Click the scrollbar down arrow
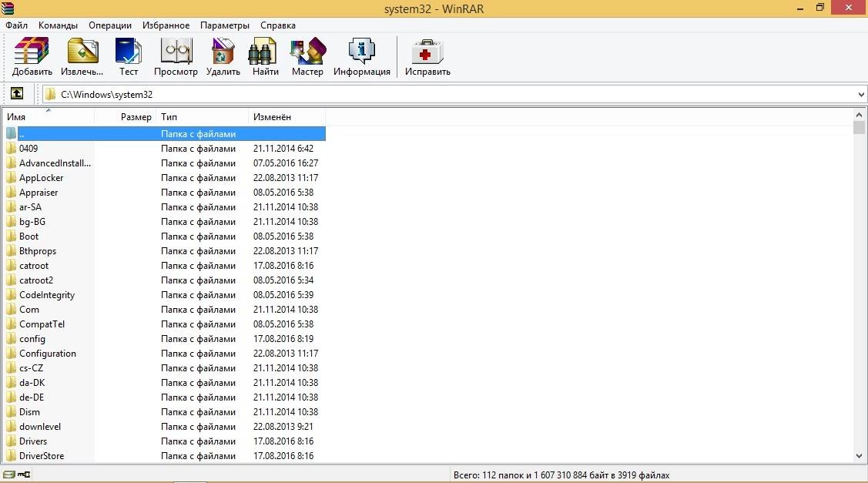 tap(859, 456)
